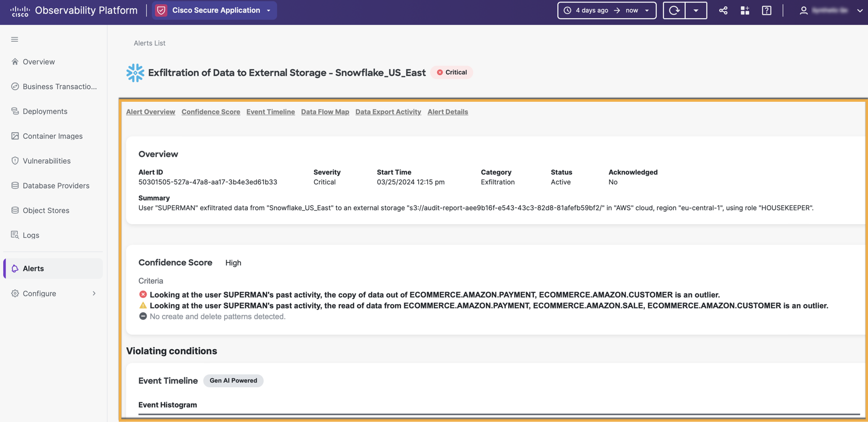Click the Object Stores sidebar icon

click(x=15, y=210)
